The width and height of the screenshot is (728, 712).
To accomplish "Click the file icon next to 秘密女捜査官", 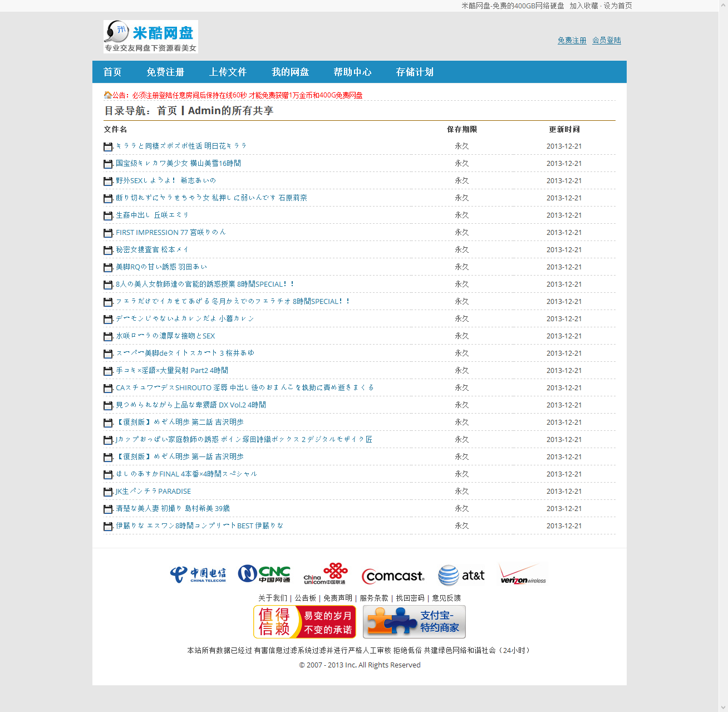I will [108, 250].
